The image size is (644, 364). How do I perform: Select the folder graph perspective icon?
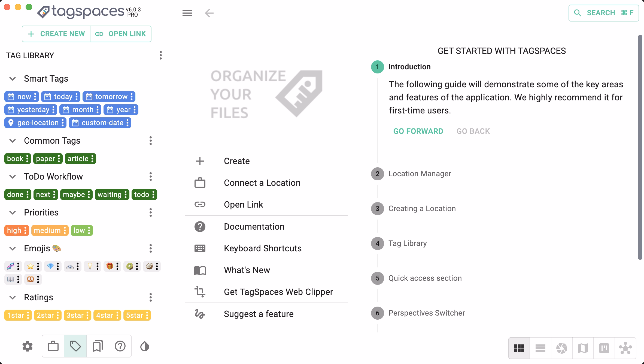[625, 348]
